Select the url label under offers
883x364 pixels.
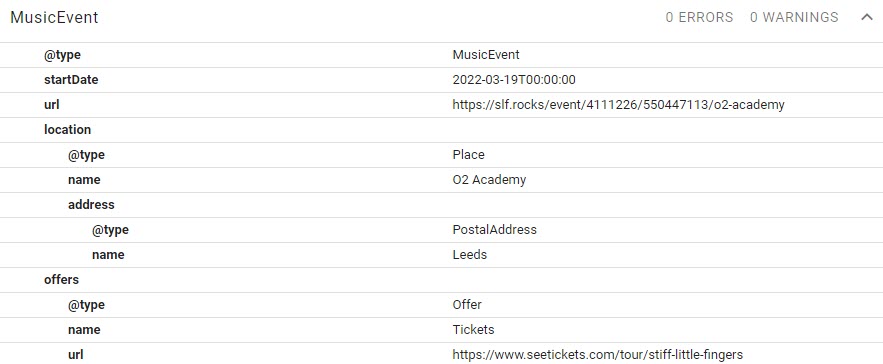click(x=76, y=355)
